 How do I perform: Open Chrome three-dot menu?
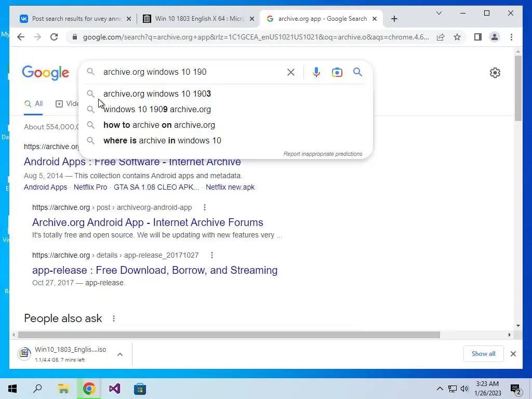(511, 37)
